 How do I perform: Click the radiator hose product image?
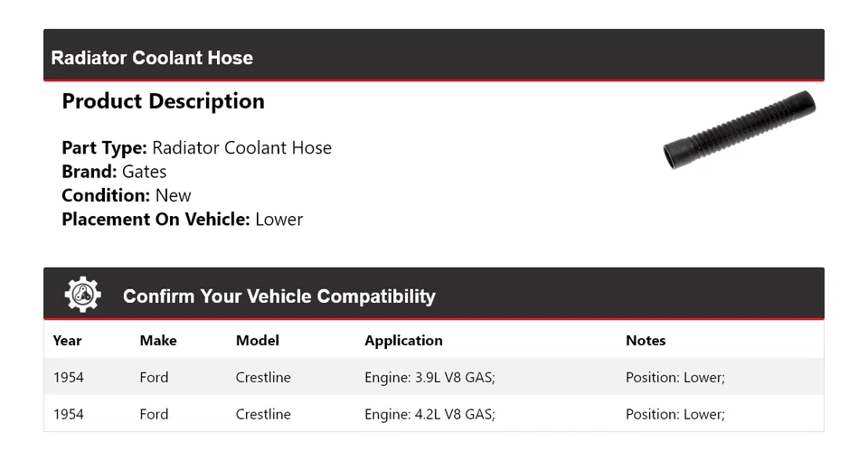coord(739,129)
